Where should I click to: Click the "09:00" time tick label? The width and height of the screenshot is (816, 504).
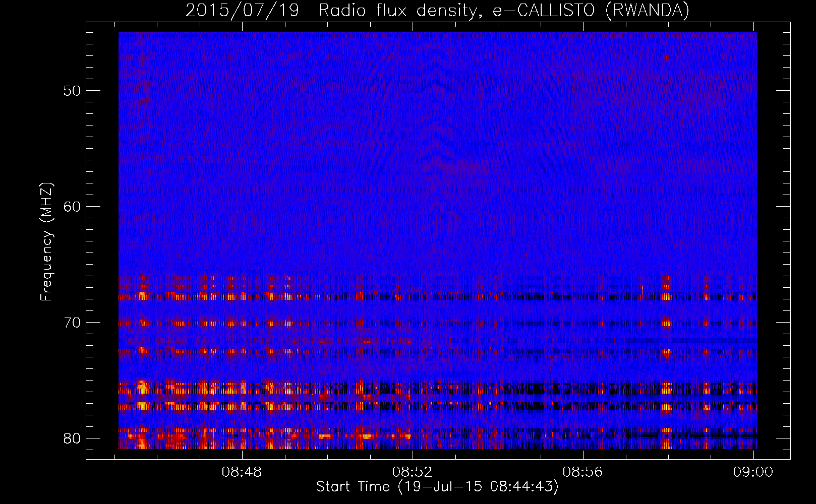point(753,472)
